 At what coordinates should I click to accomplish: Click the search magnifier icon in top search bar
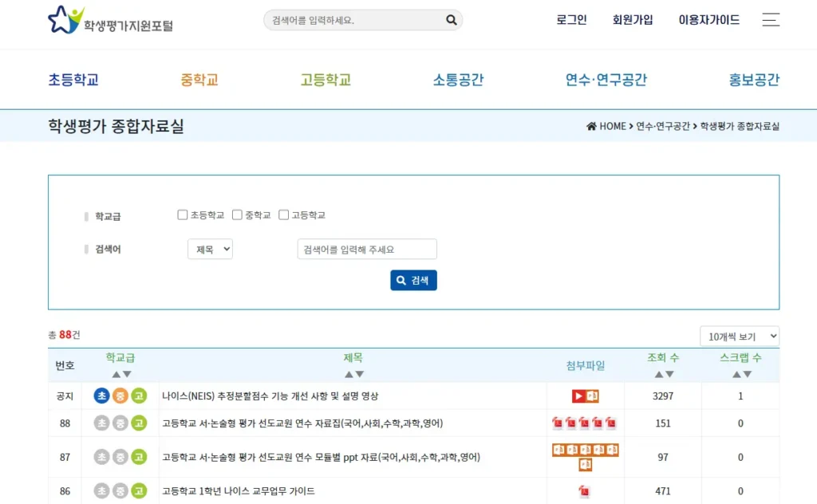click(x=451, y=19)
